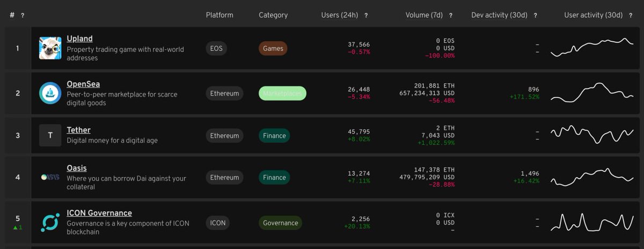Viewport: 644px width, 249px height.
Task: Sort by the Users (24h) column header
Action: coord(340,15)
